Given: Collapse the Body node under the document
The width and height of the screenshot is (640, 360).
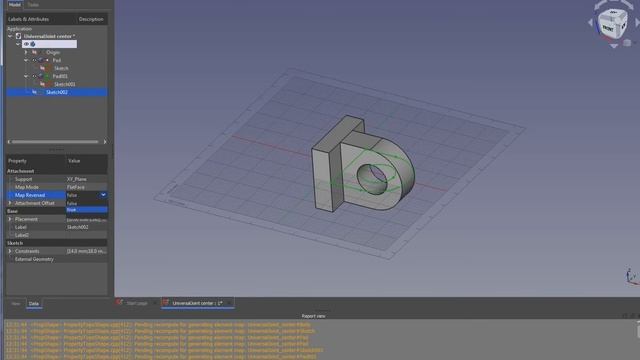Looking at the screenshot, I should pos(18,44).
